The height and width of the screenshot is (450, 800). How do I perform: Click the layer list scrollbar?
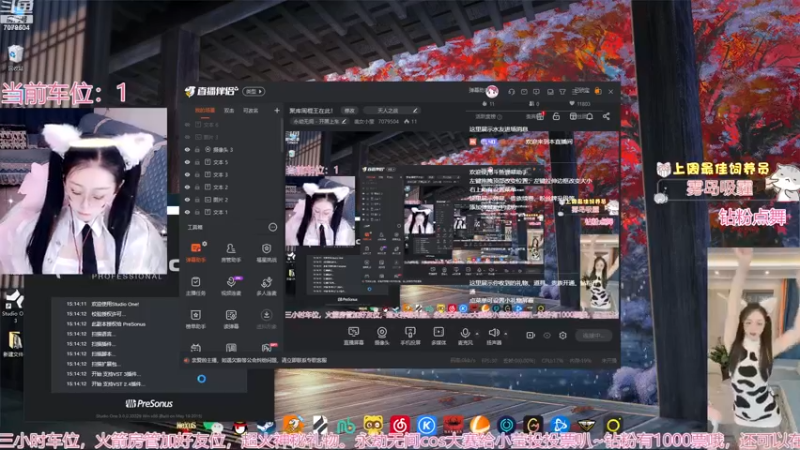click(282, 135)
